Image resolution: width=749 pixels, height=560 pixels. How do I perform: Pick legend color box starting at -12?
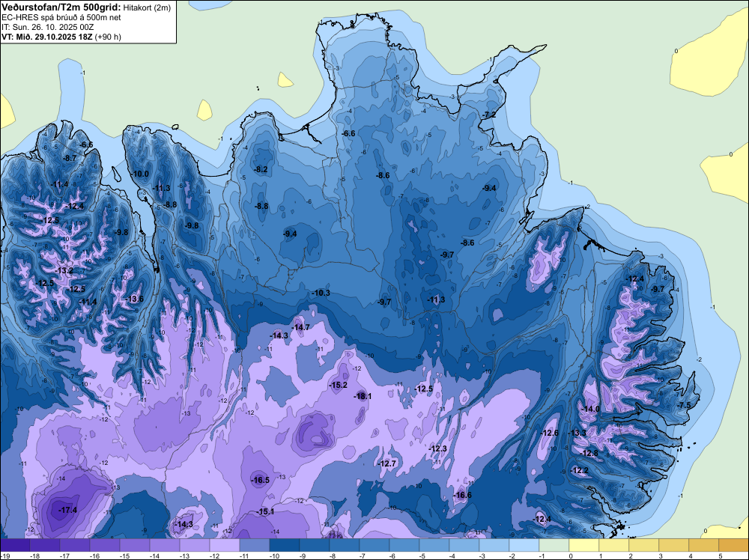click(225, 545)
